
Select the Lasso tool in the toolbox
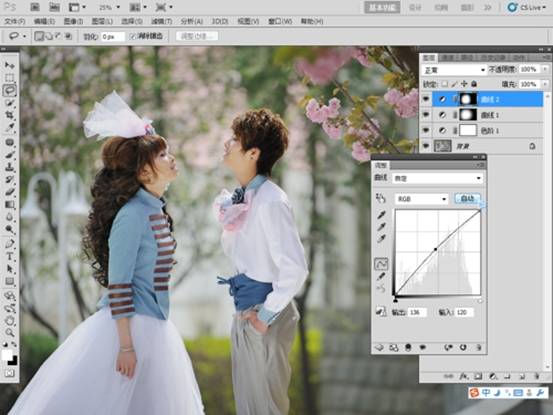click(10, 90)
